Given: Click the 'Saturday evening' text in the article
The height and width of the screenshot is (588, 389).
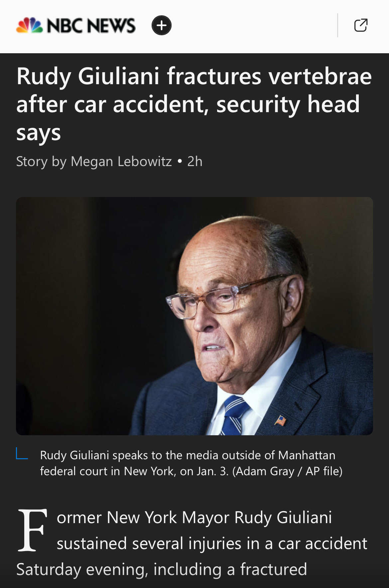Looking at the screenshot, I should pyautogui.click(x=81, y=569).
